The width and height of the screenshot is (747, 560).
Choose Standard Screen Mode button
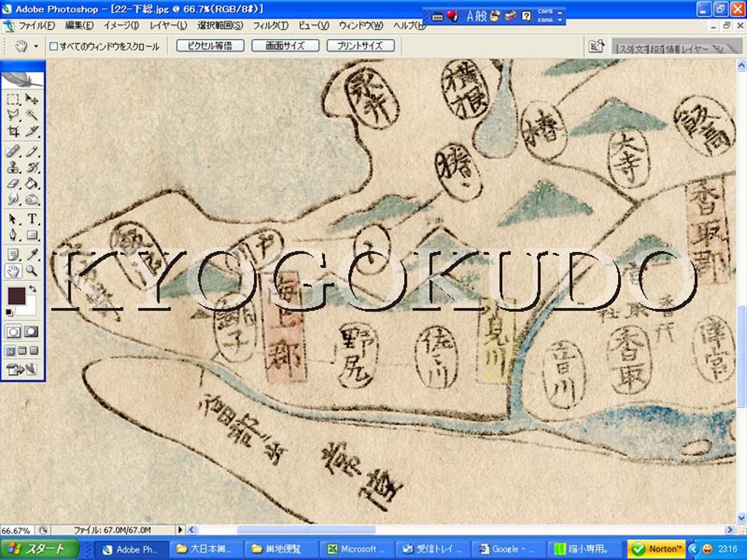tap(10, 351)
